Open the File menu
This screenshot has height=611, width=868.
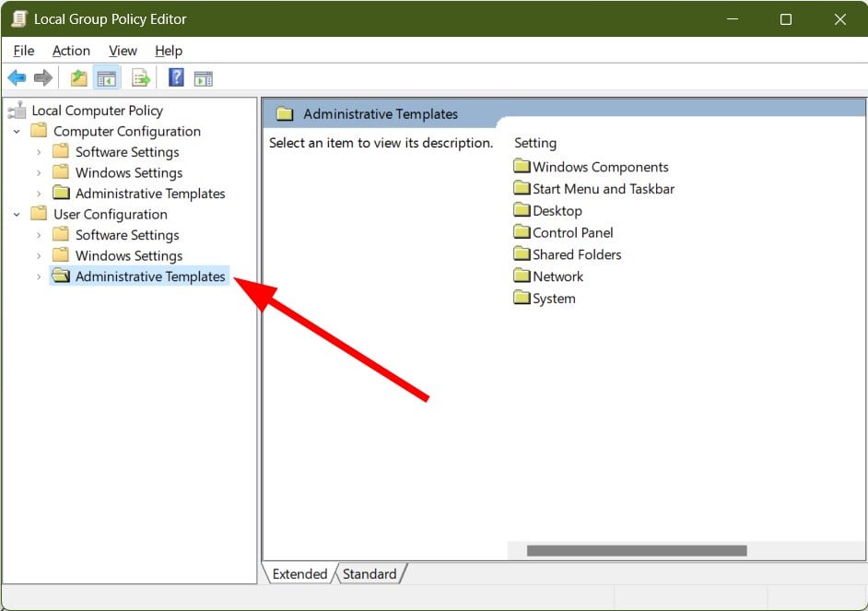pyautogui.click(x=24, y=51)
